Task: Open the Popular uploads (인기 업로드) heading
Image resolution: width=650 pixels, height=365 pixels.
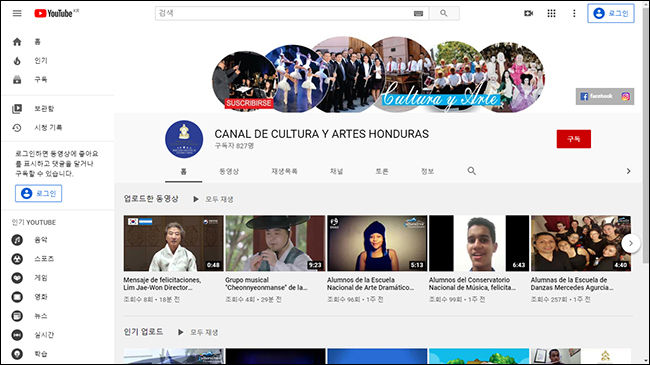Action: 143,332
